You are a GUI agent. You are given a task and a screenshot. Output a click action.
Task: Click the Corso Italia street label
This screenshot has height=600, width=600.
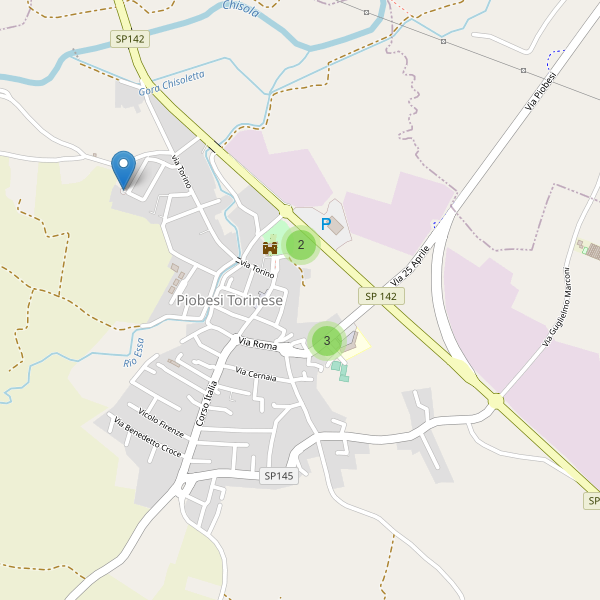pos(207,403)
